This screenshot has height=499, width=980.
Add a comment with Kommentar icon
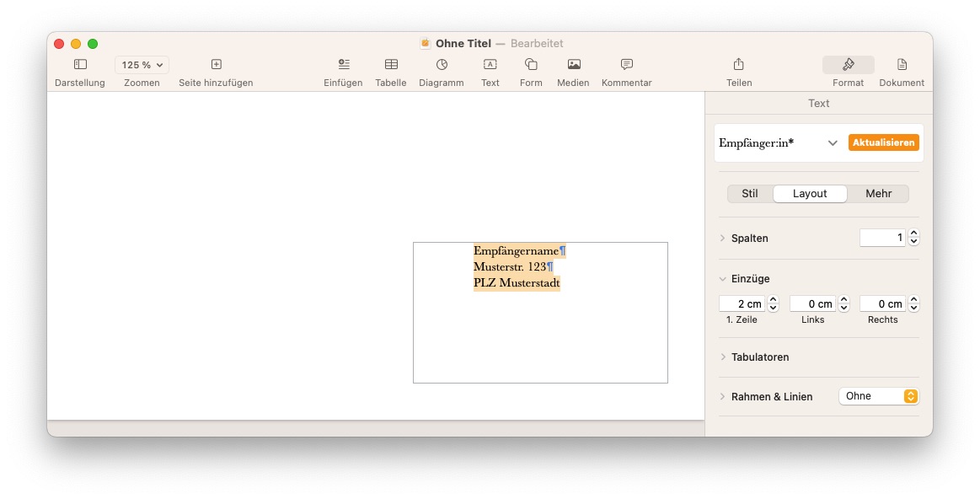click(x=626, y=65)
